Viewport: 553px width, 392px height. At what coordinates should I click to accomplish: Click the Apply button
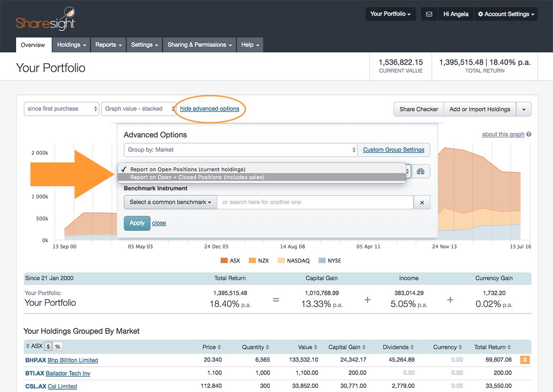coord(137,222)
